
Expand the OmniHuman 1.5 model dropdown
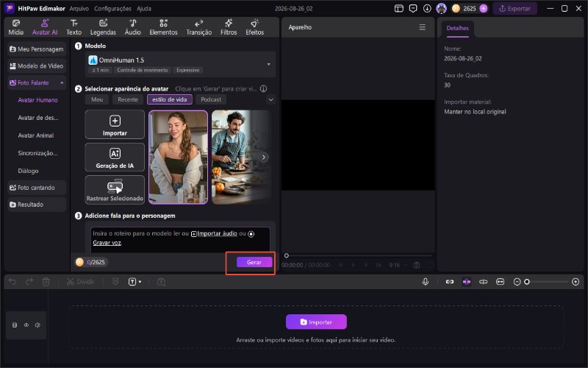[x=180, y=64]
